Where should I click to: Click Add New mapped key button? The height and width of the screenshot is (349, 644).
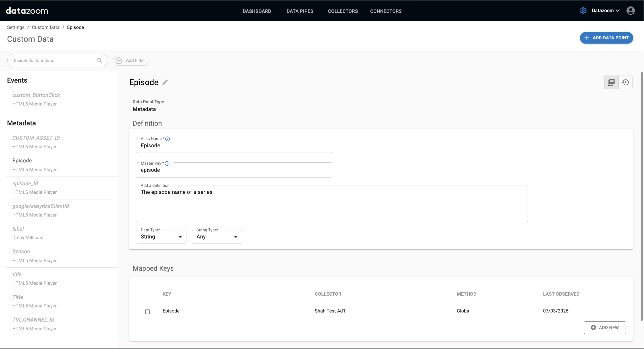coord(605,327)
